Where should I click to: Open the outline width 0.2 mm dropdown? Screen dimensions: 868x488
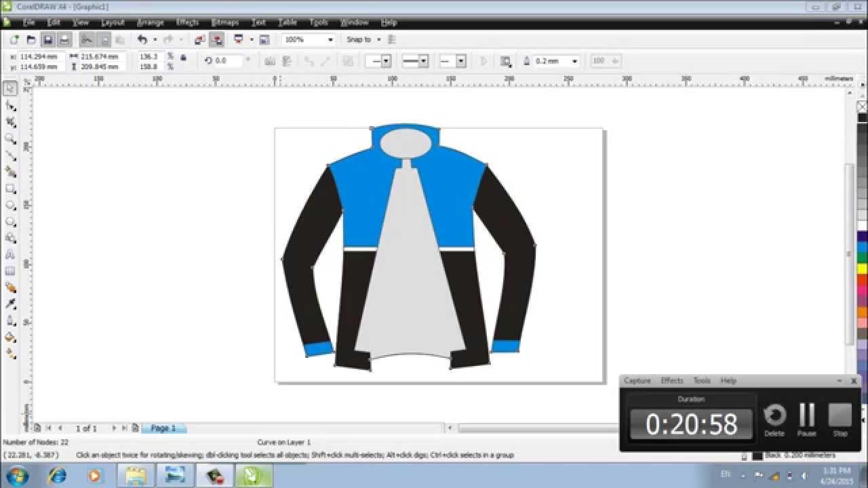pos(574,61)
